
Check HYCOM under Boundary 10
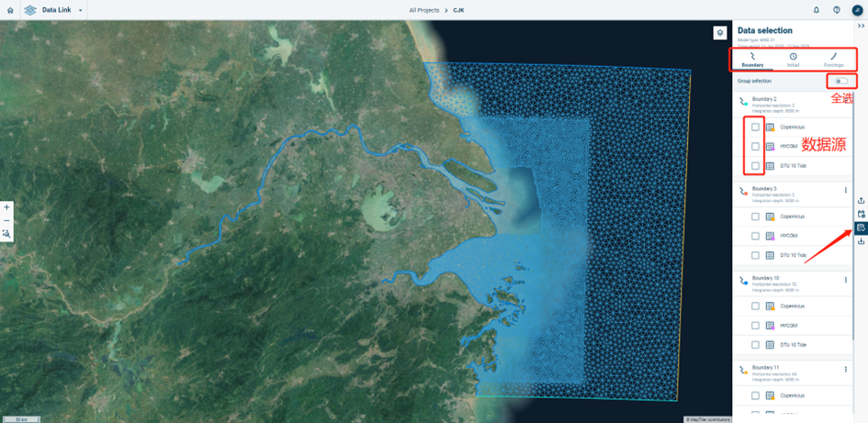coord(756,326)
